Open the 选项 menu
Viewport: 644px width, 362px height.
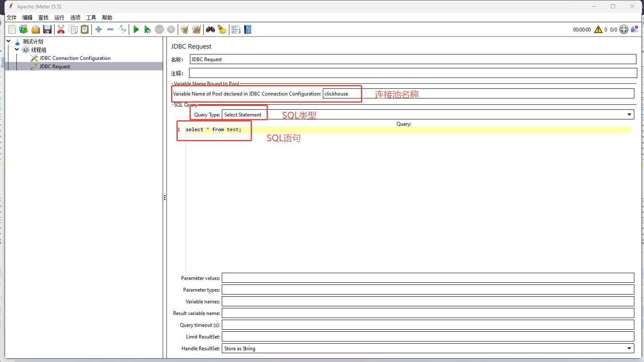pos(75,18)
